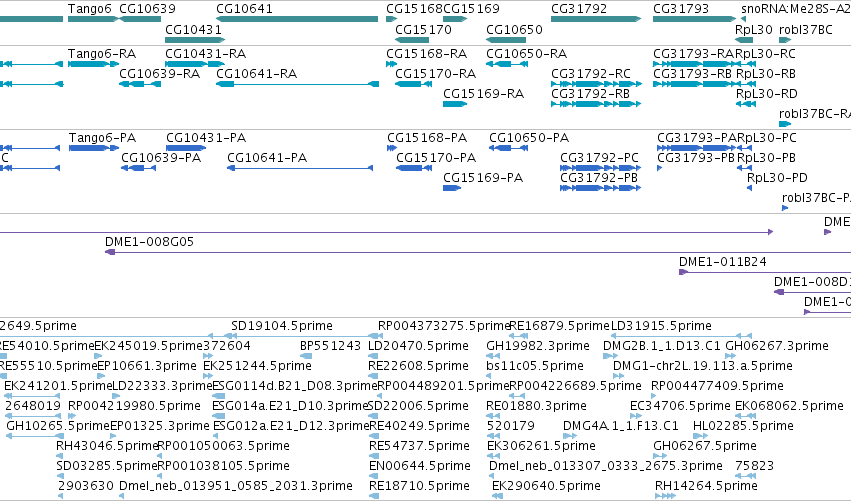This screenshot has height=501, width=851.
Task: Click the CG31792-PB protein label
Action: [599, 177]
